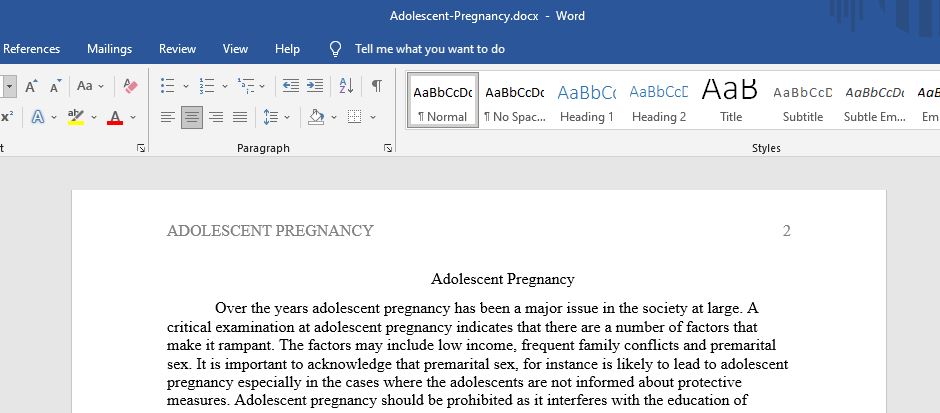Click the line starting 'make it rampant'
This screenshot has height=413, width=940.
tap(471, 346)
